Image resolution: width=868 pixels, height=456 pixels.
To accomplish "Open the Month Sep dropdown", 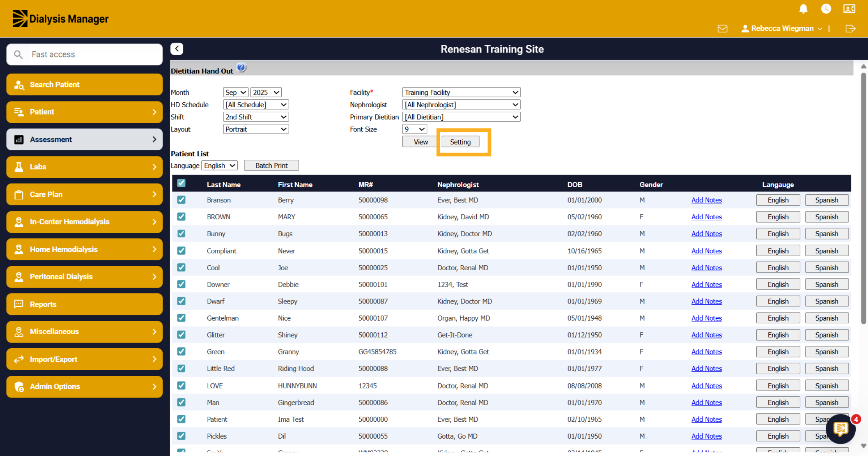I will (235, 93).
